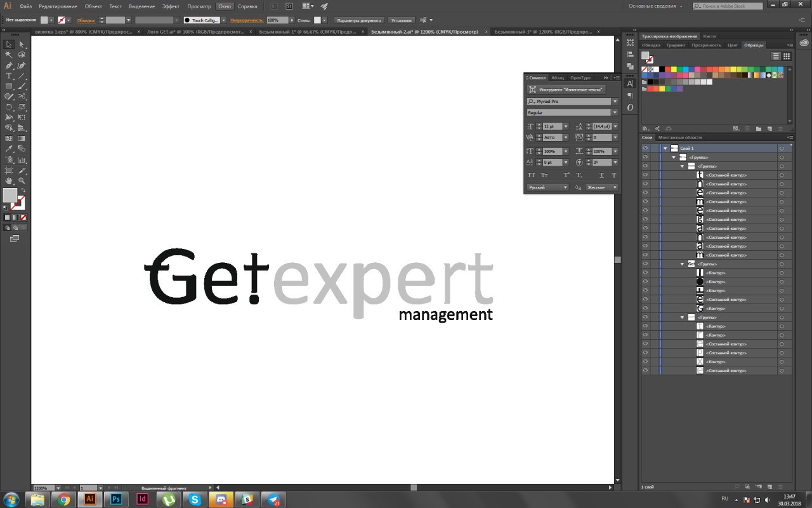
Task: Open 12 pt font size dropdown
Action: [566, 126]
